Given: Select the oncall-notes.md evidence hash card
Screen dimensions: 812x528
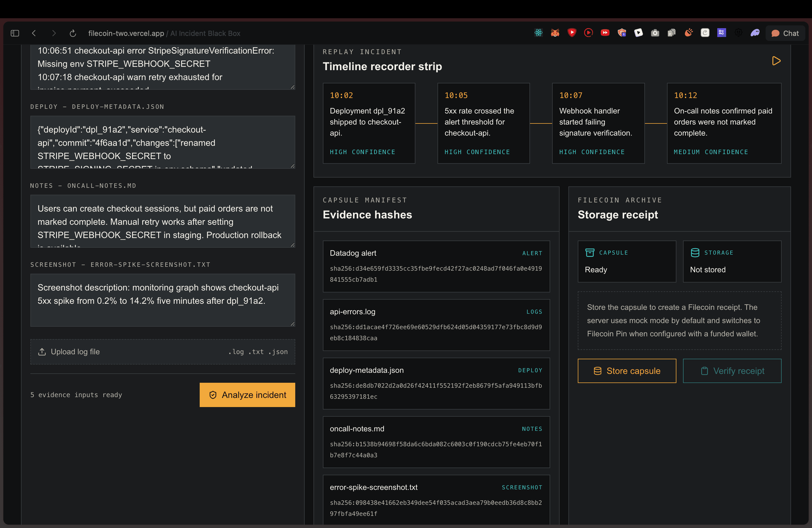Looking at the screenshot, I should pos(436,442).
